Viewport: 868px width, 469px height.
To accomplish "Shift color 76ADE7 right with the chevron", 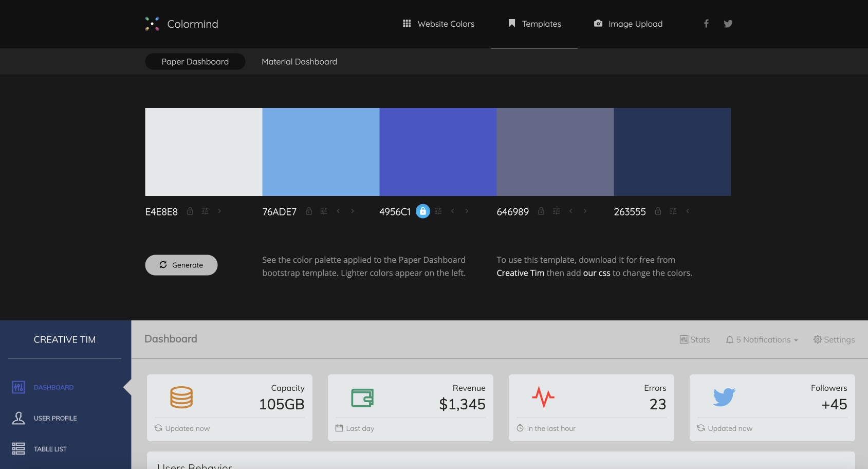I will [352, 211].
